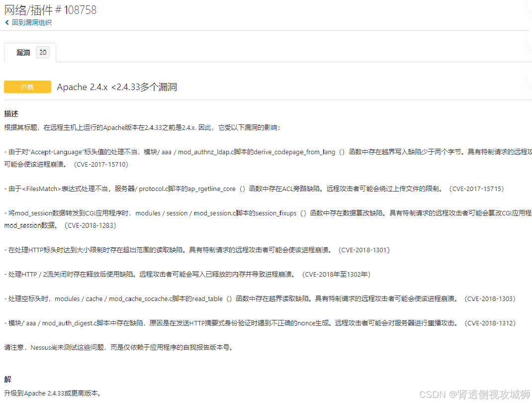Click the 20 vulnerability count badge
532x403 pixels.
[43, 52]
